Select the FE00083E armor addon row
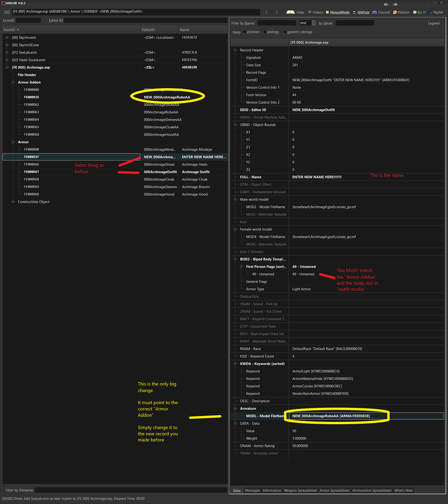448x504 pixels. pyautogui.click(x=115, y=97)
